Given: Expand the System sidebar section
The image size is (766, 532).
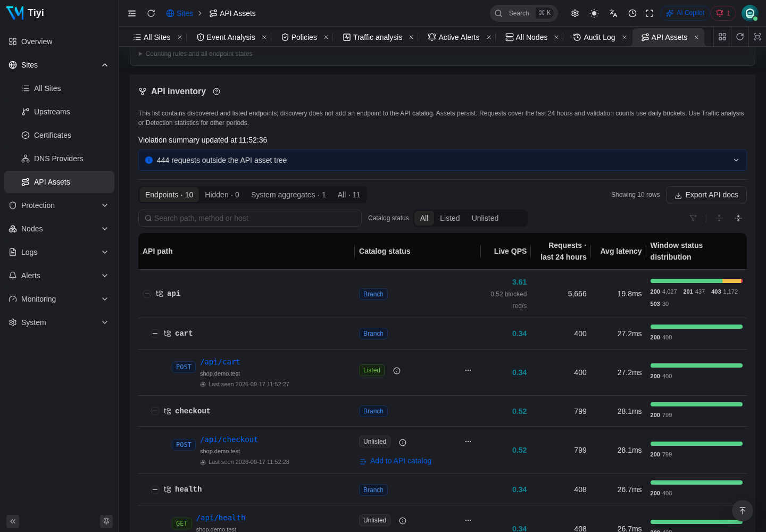Looking at the screenshot, I should click(x=59, y=322).
